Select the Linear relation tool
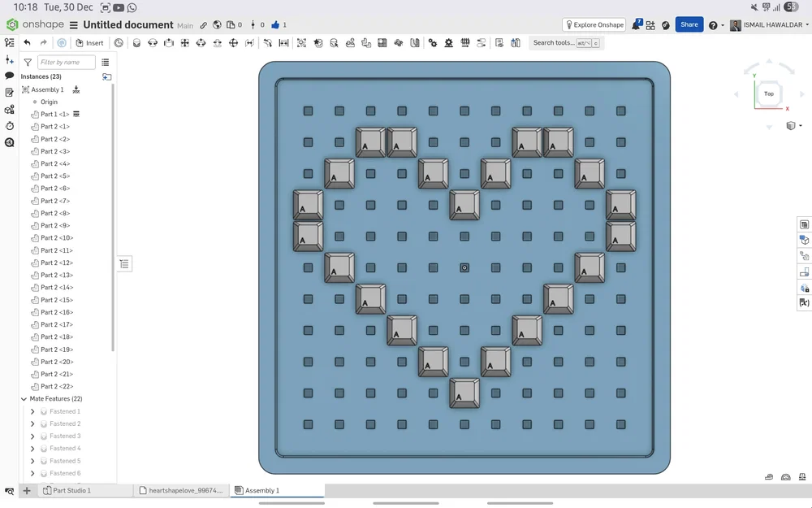This screenshot has width=812, height=508. coord(481,43)
